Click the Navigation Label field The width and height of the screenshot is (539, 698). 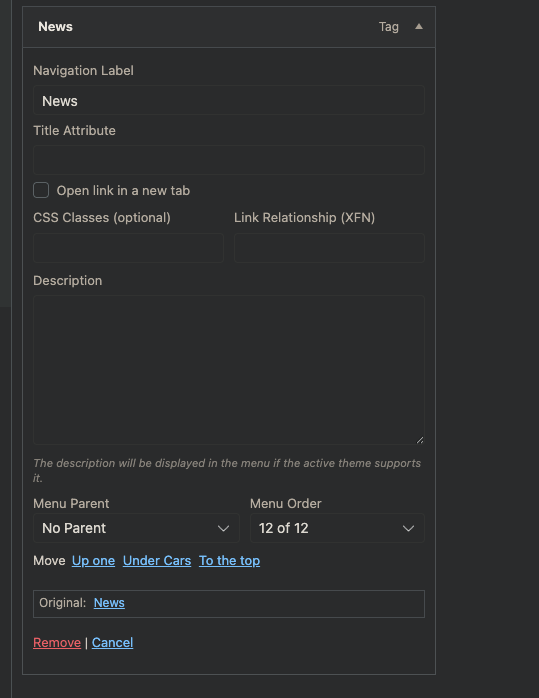pos(229,101)
